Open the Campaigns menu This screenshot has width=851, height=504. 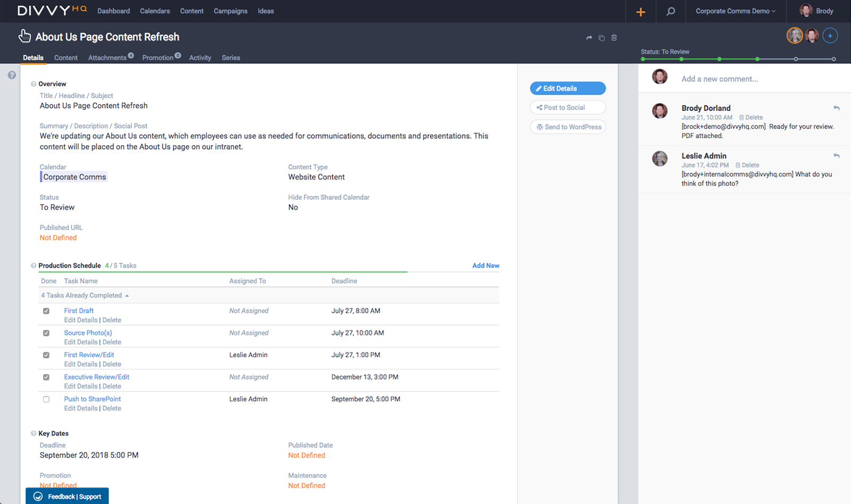coord(230,11)
